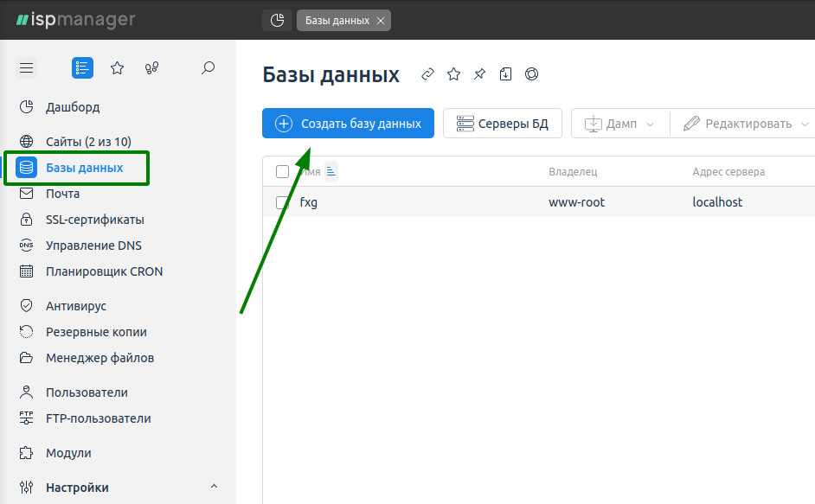The width and height of the screenshot is (815, 504).
Task: Open the help lifebuoy icon
Action: click(531, 74)
